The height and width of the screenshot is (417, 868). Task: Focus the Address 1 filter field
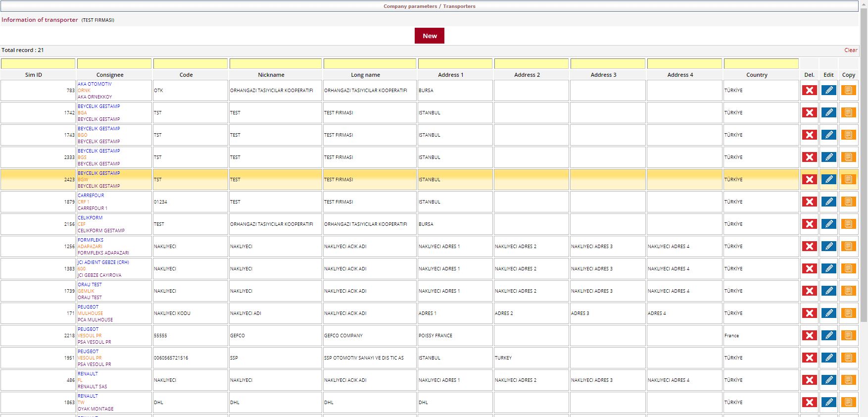pos(455,64)
